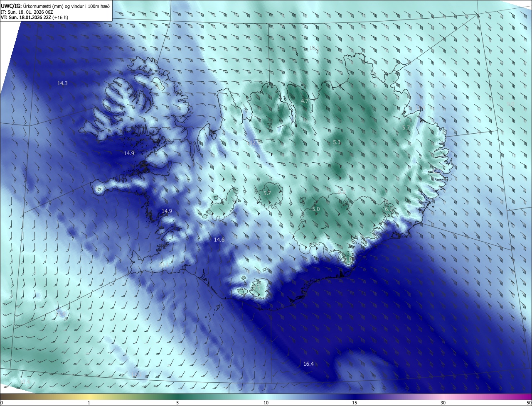The width and height of the screenshot is (532, 406).
Task: Click the 14.3 value label on the map
Action: 62,83
